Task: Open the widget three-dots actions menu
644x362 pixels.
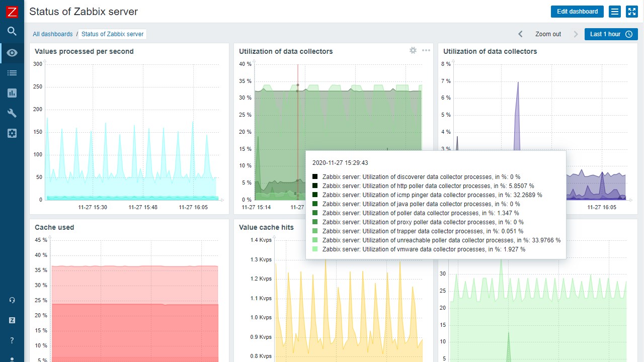Action: (x=426, y=50)
